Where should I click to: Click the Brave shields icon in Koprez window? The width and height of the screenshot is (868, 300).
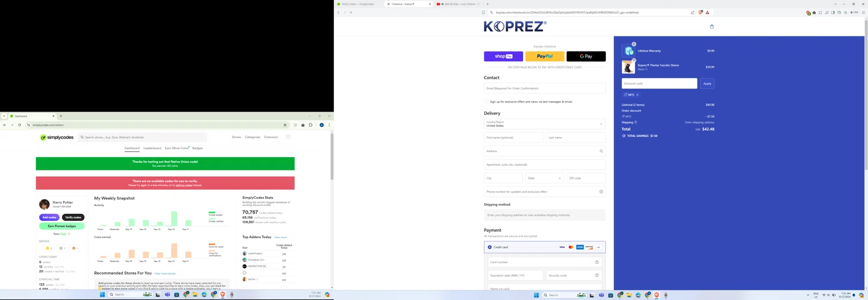click(x=700, y=12)
